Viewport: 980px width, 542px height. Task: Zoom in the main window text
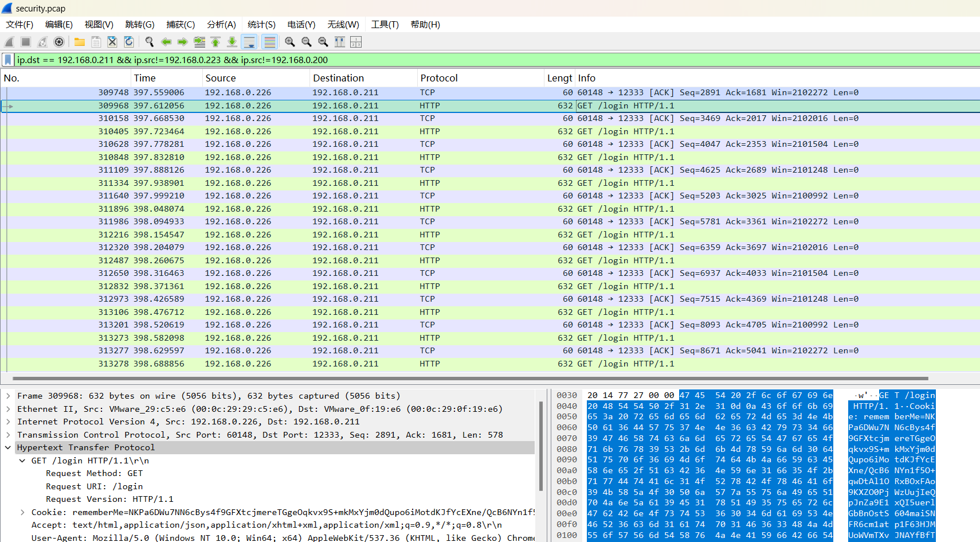point(290,42)
